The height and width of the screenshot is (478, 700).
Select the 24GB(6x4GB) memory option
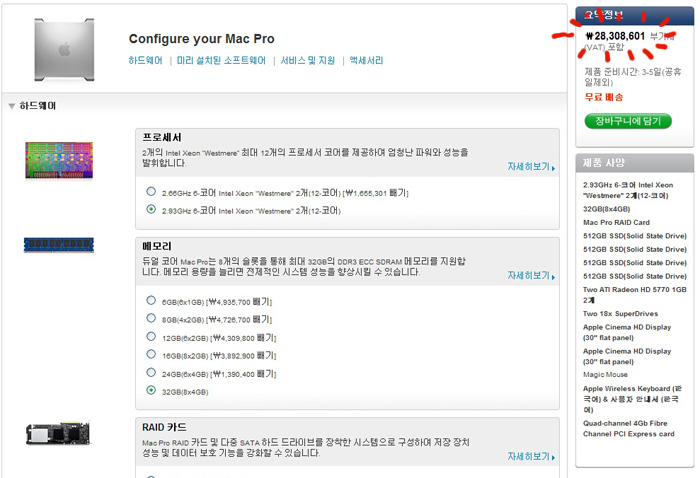tap(151, 372)
